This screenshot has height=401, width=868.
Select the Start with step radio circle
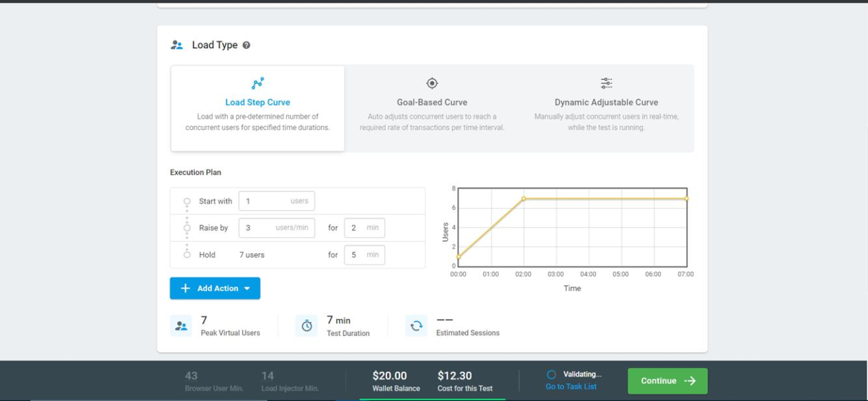[x=187, y=201]
